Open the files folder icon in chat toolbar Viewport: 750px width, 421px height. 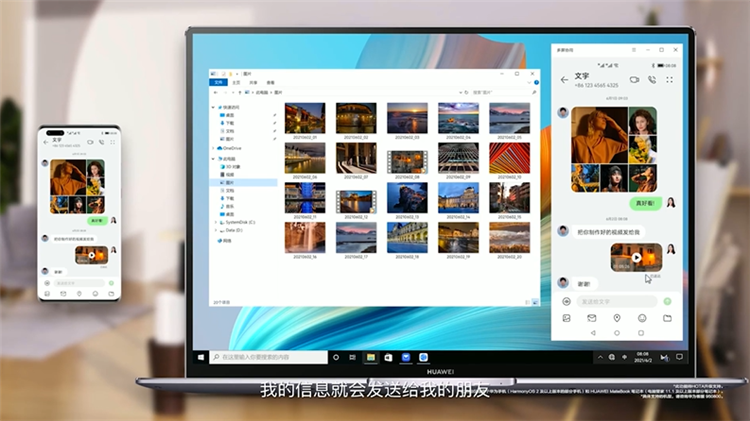[x=667, y=318]
